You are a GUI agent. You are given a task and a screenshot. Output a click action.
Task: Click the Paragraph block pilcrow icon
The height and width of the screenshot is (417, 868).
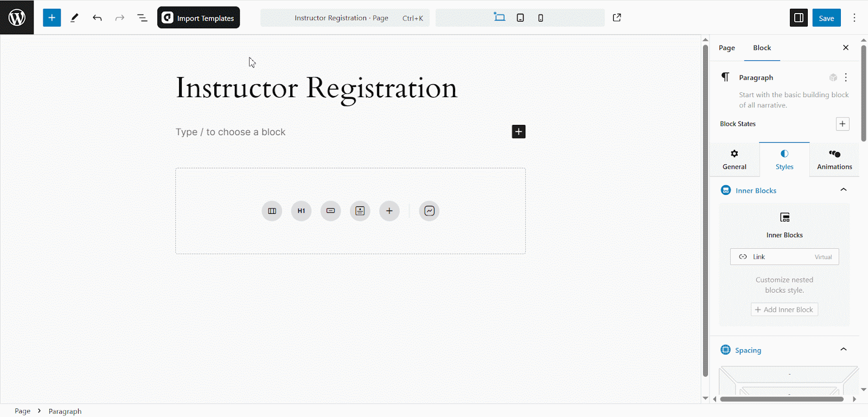[x=725, y=77]
